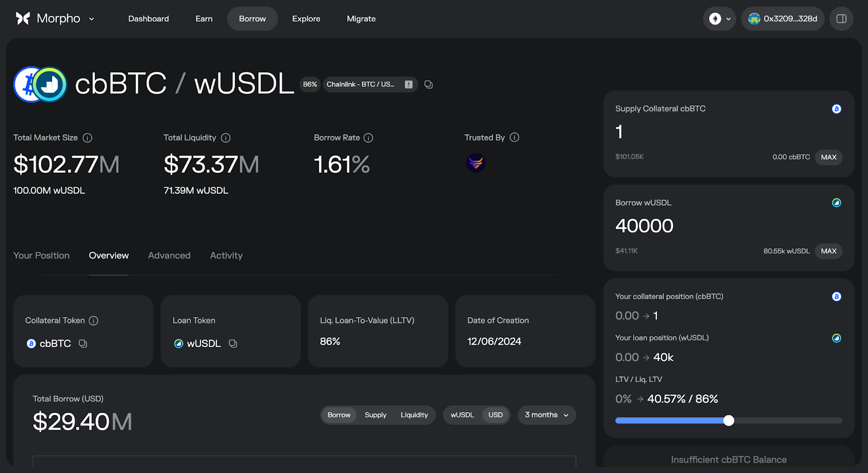Image resolution: width=868 pixels, height=473 pixels.
Task: Click MAX for wUSDL borrow amount
Action: (828, 251)
